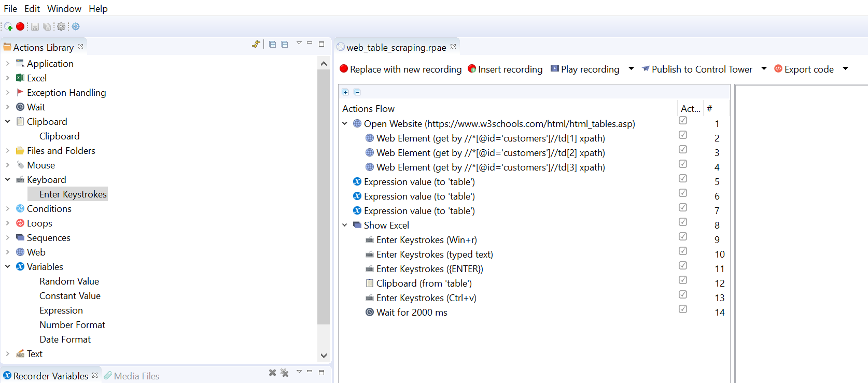Toggle the checkbox for step 5 Expression value

[x=683, y=178]
